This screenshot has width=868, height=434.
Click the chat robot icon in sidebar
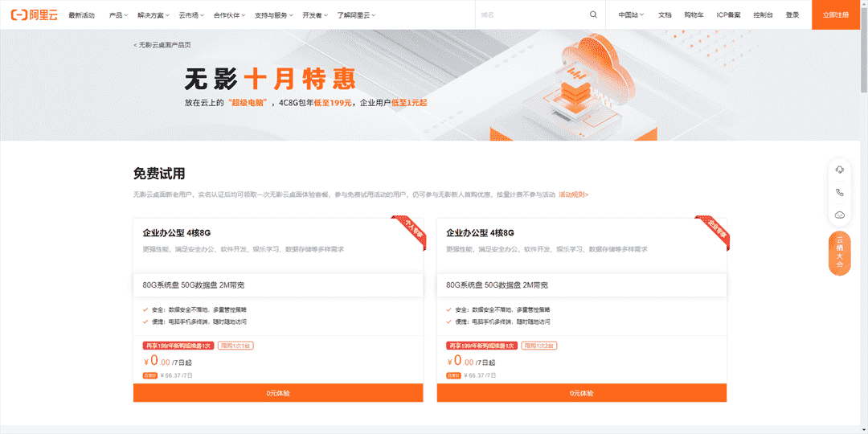(839, 215)
